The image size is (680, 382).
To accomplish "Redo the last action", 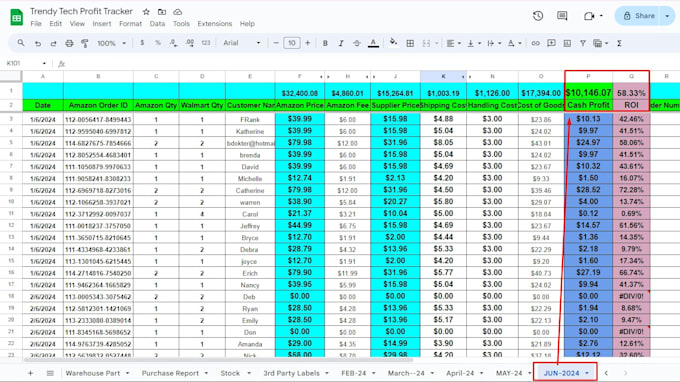I will (x=53, y=43).
